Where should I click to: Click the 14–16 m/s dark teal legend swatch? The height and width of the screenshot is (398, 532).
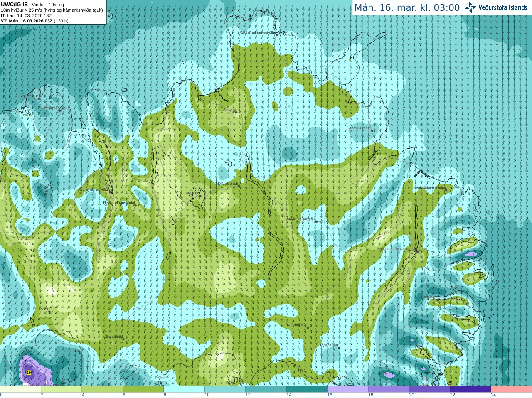[x=307, y=389]
